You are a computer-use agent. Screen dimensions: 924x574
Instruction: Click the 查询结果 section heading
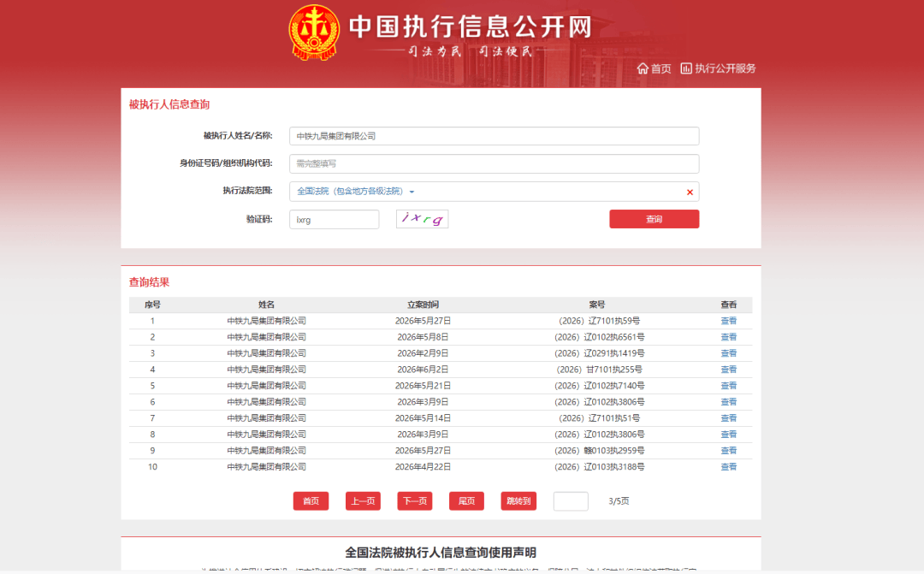coord(149,282)
